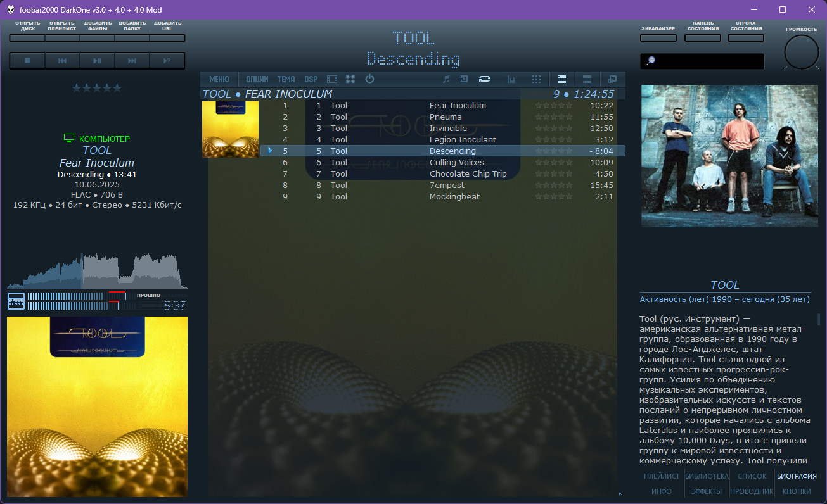Select the track Chocolate Chip Trip
The image size is (827, 504).
coord(443,174)
